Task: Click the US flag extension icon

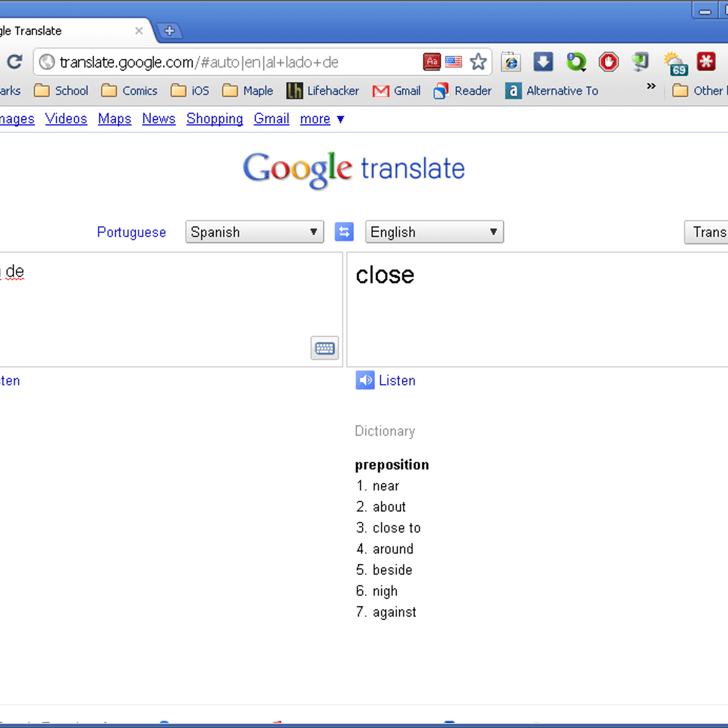Action: [x=454, y=61]
